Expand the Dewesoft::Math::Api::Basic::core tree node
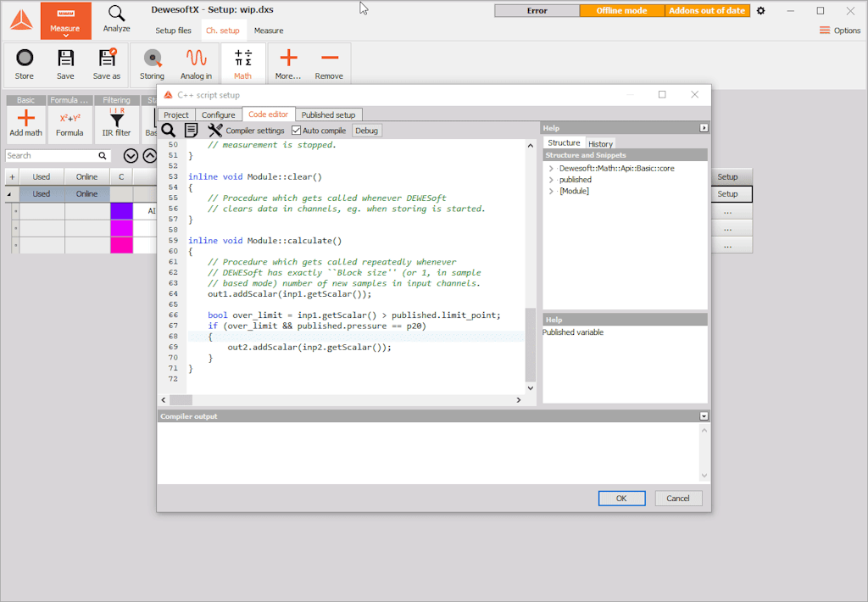868x602 pixels. (x=551, y=169)
